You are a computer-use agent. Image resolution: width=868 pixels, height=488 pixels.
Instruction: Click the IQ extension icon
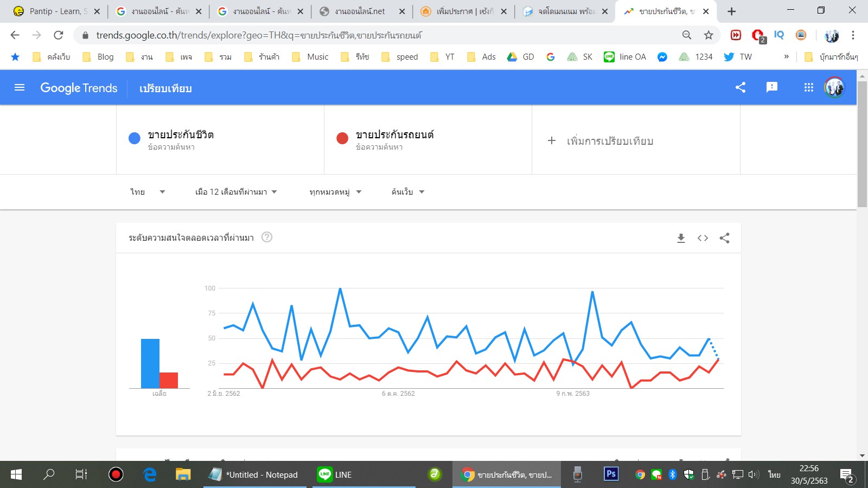point(779,35)
